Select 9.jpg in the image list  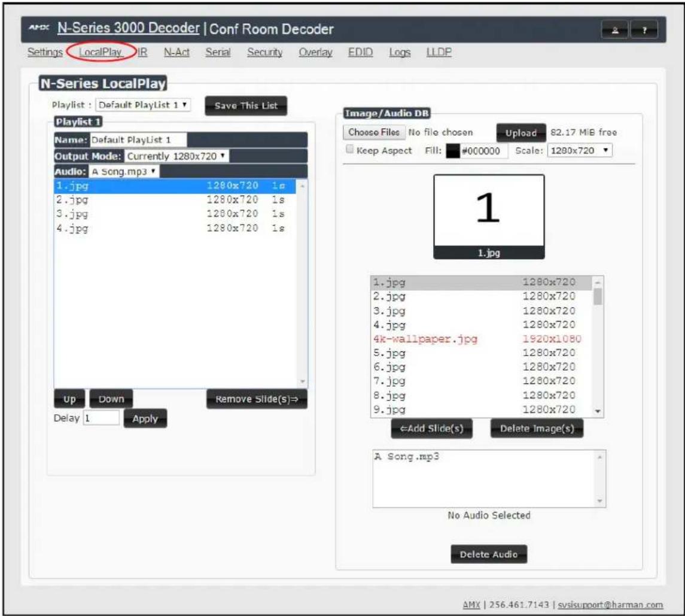(x=482, y=409)
